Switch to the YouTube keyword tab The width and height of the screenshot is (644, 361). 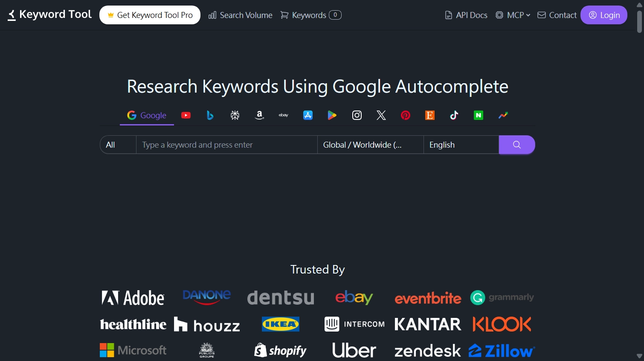tap(186, 115)
